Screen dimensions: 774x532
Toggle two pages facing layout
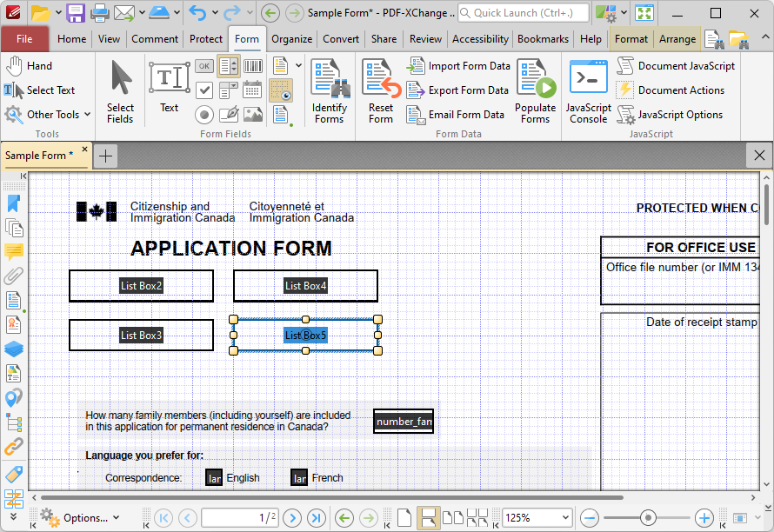[452, 518]
